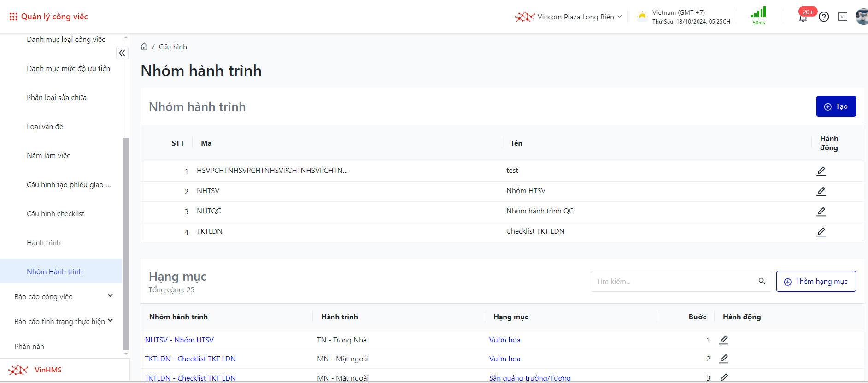Edit the TKTLDN group row

(821, 232)
